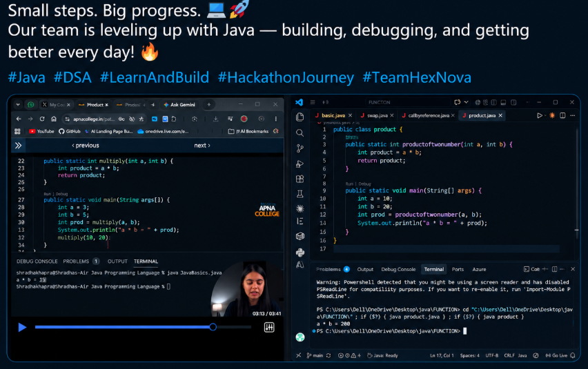Screen dimensions: 588x369
Task: Follow the #LearnAndBuild hashtag
Action: pos(155,77)
